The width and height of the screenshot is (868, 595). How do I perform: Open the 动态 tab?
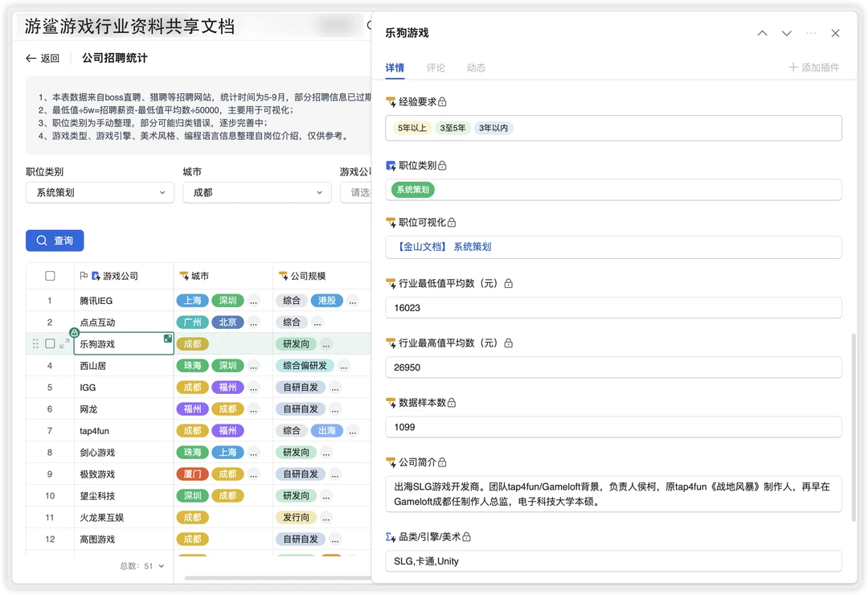pyautogui.click(x=476, y=68)
